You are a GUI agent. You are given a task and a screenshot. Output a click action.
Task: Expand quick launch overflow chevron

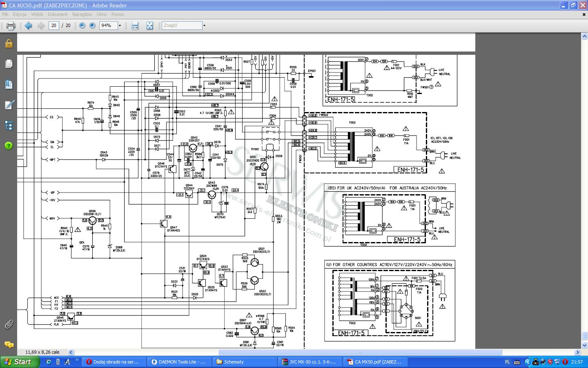pyautogui.click(x=77, y=360)
